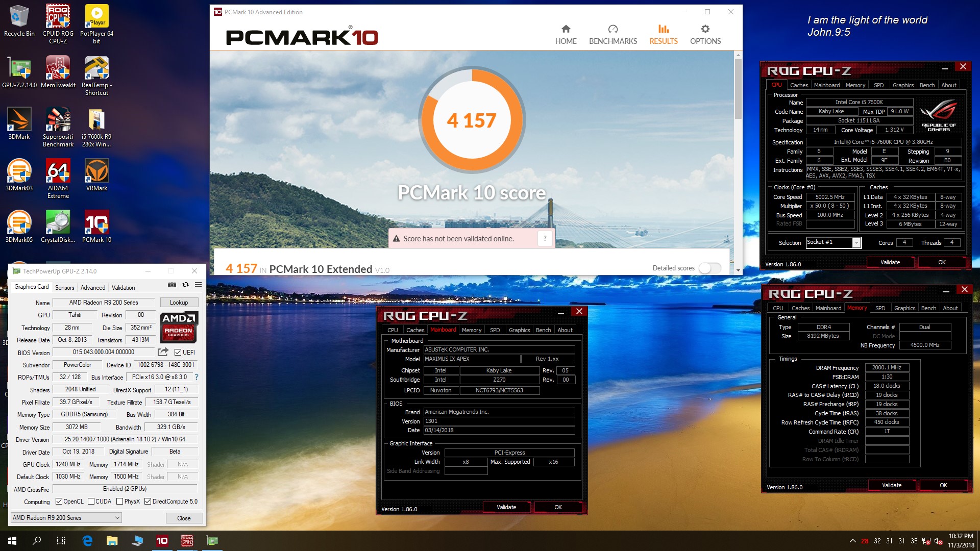
Task: Open Graphics tab in Mainboard CPU-Z window
Action: tap(519, 330)
